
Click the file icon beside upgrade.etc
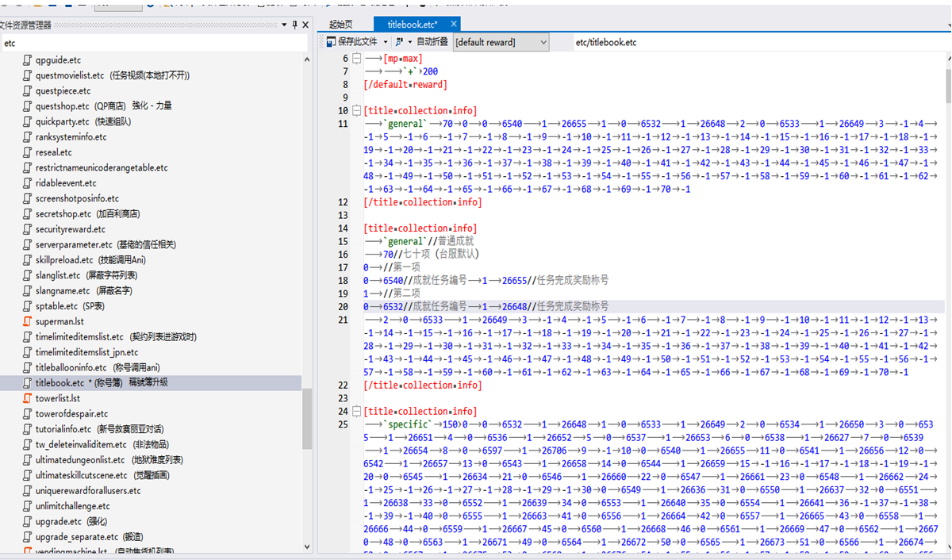coord(27,521)
